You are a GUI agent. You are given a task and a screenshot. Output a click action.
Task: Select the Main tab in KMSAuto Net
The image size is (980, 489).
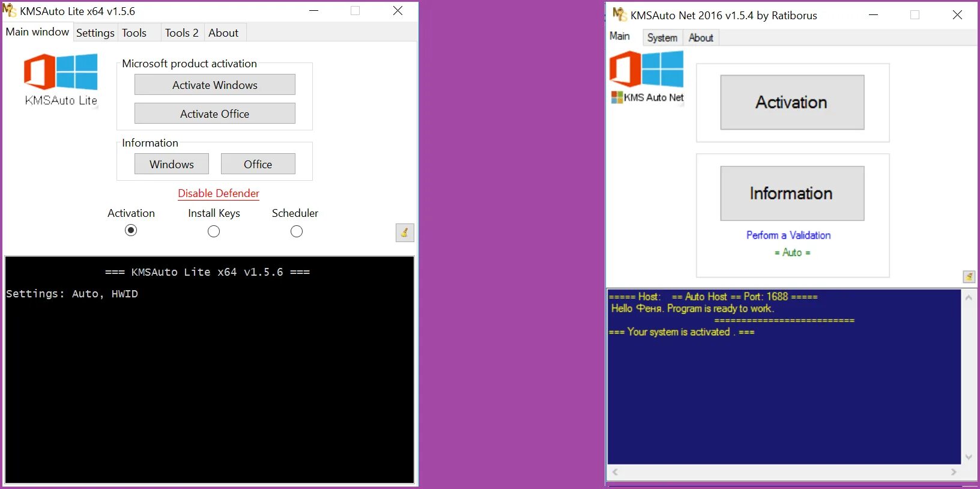pyautogui.click(x=620, y=36)
